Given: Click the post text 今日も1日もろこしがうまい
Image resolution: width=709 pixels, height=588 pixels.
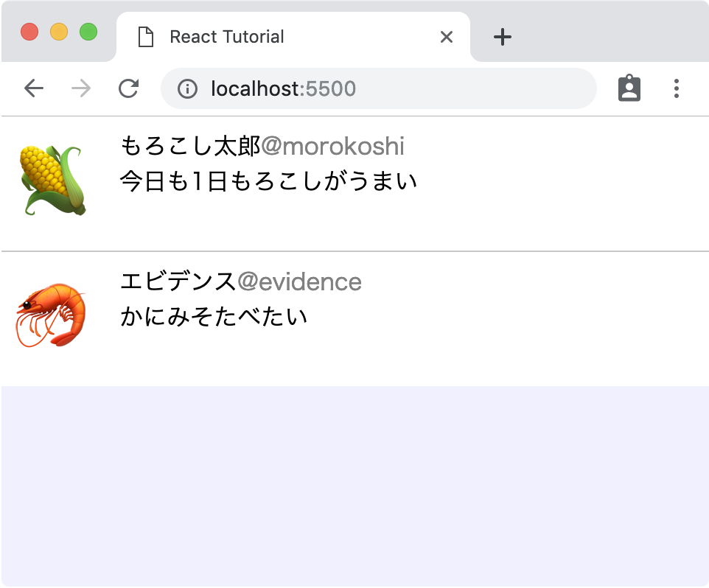Looking at the screenshot, I should (268, 181).
